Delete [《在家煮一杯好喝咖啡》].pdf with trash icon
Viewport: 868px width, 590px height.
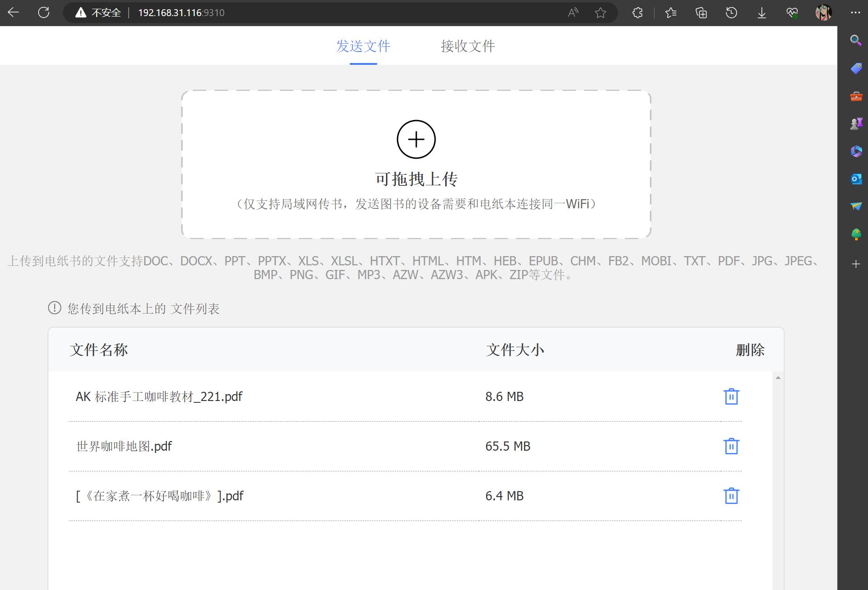[731, 496]
